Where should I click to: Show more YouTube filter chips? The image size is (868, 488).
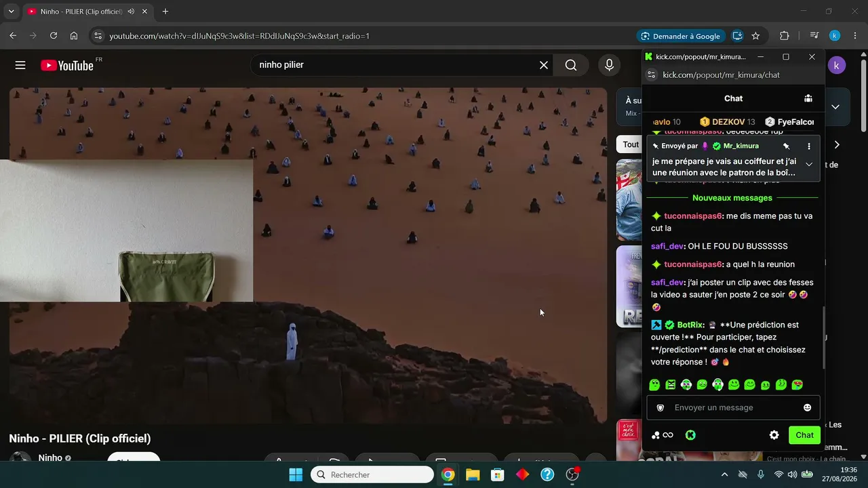click(837, 144)
